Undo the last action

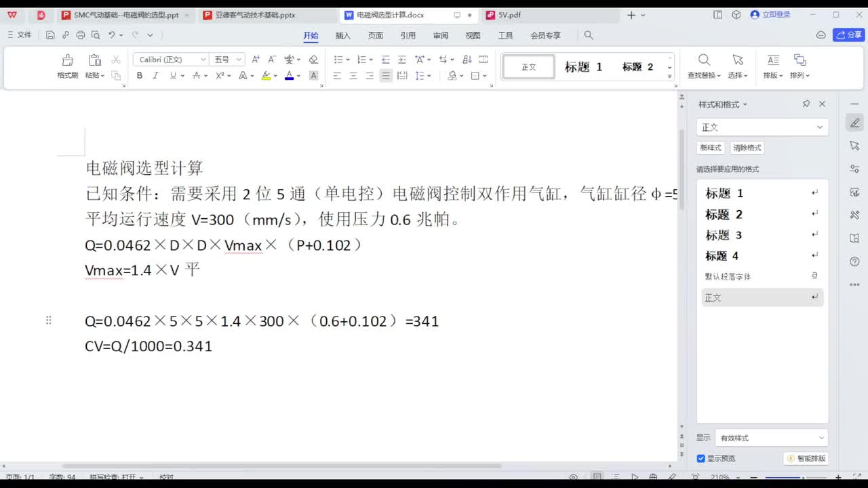coord(111,35)
